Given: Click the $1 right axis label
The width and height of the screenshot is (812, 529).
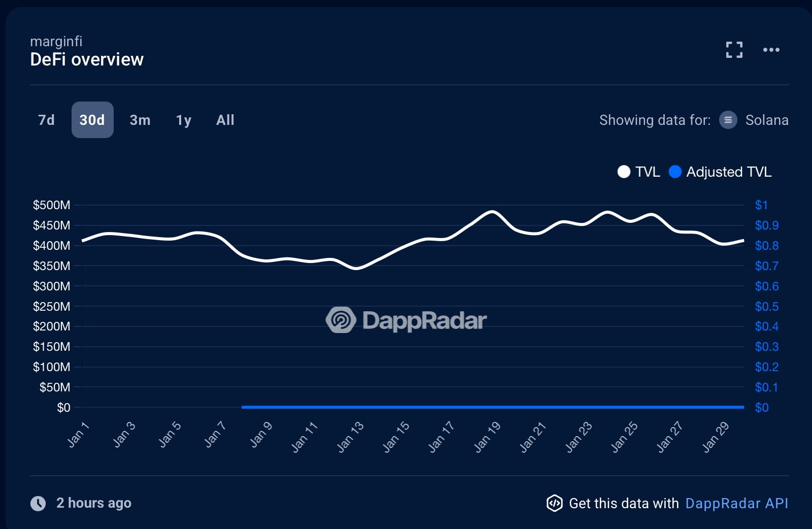Looking at the screenshot, I should click(761, 205).
